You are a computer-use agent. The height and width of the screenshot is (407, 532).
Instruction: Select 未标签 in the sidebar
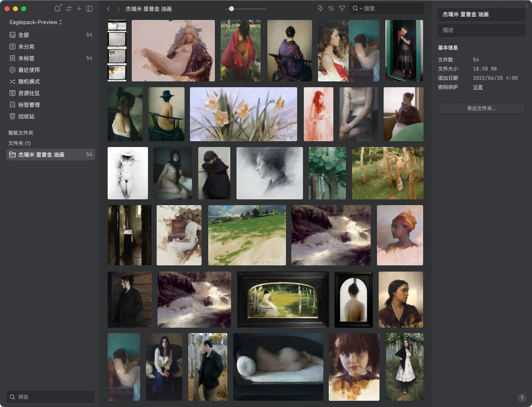51,58
